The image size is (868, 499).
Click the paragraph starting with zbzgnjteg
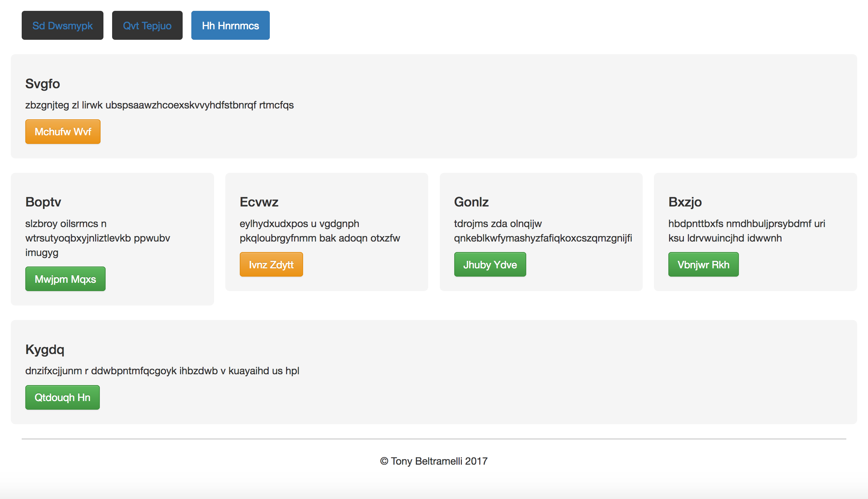click(159, 105)
